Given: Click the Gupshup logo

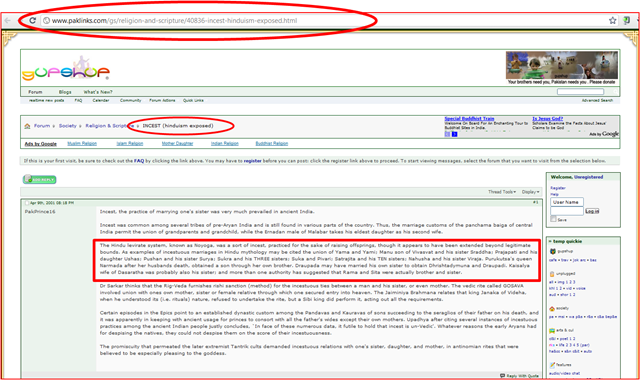Looking at the screenshot, I should click(66, 69).
